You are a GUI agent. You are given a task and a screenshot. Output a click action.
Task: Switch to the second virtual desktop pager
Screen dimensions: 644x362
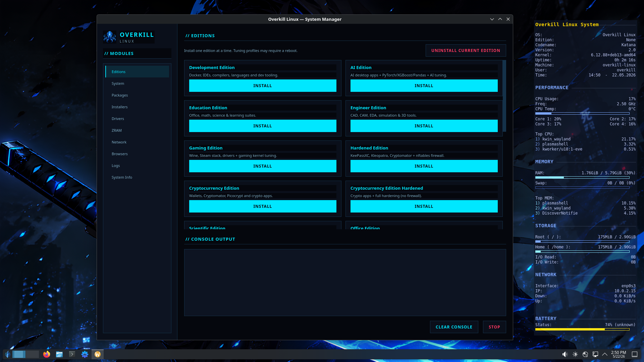[32, 354]
